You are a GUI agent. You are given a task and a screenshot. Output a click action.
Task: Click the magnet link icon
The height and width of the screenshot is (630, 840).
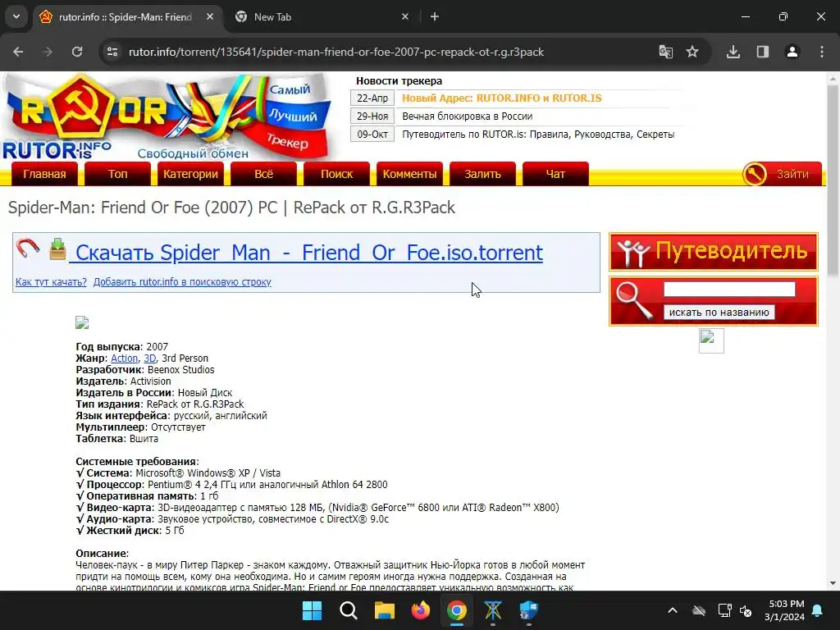coord(27,248)
